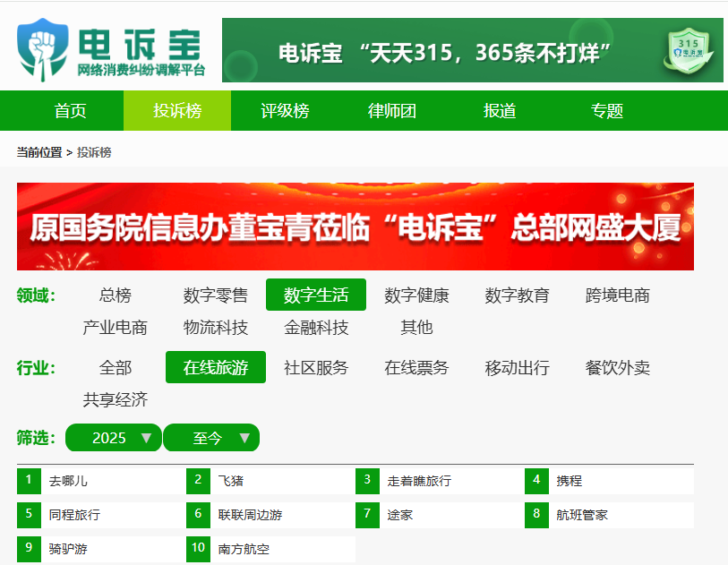This screenshot has height=565, width=728.
Task: Open the 律师团 navigation tab
Action: 392,110
